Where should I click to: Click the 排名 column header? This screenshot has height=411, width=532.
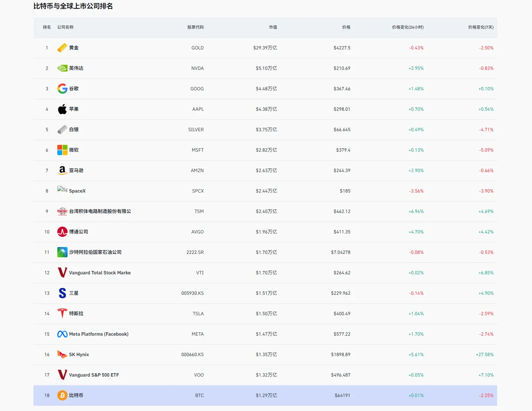pyautogui.click(x=47, y=27)
